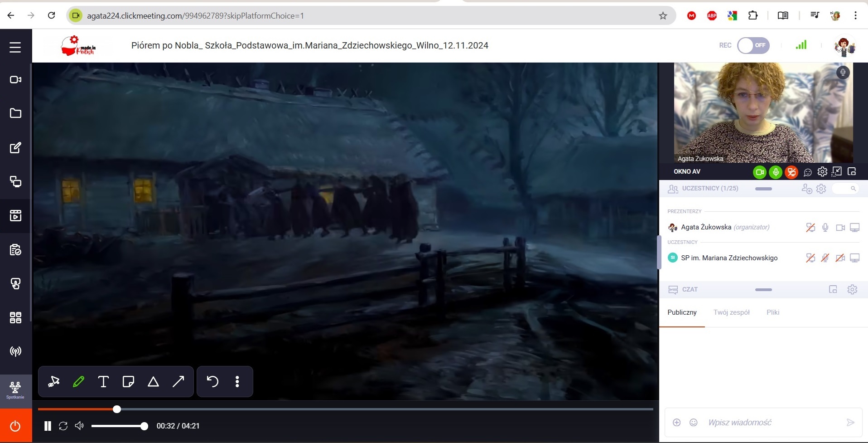Open the call-to-action sidebar icon

(x=15, y=284)
